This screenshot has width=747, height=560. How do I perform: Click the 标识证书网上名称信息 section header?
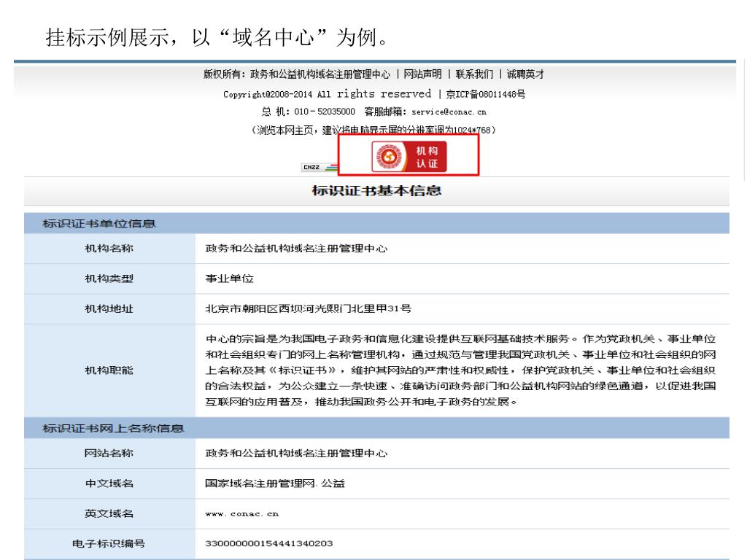coord(376,428)
